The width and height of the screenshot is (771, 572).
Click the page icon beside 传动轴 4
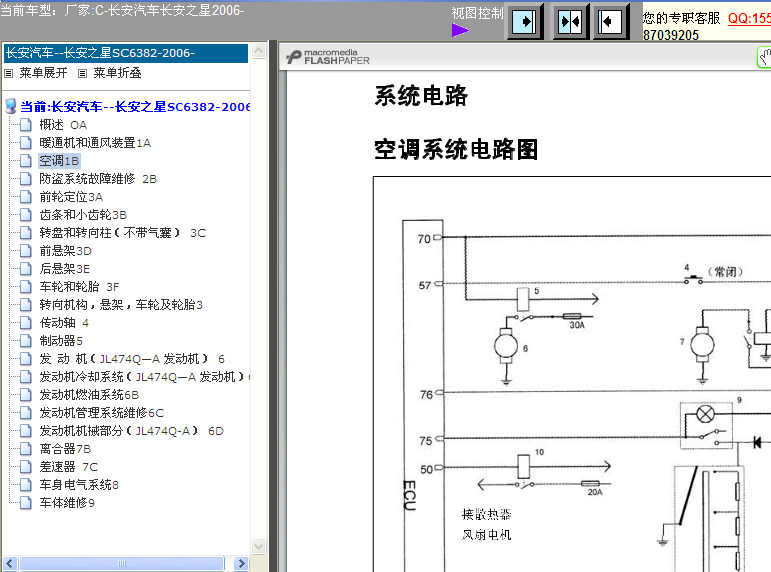tap(26, 323)
